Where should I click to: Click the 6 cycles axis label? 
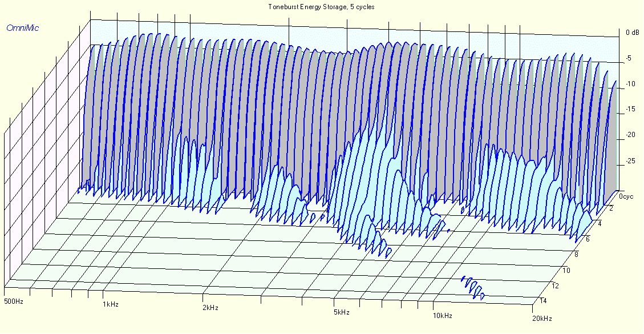tap(588, 239)
